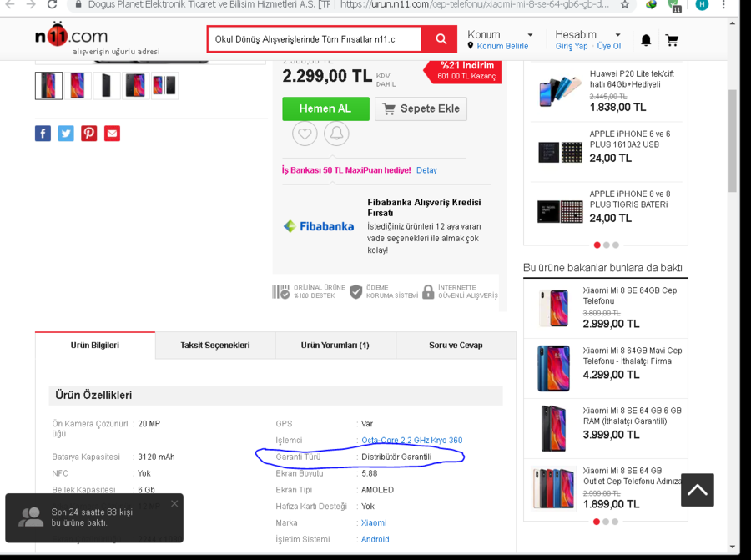
Task: Open Xiaomi Mi 8 SE 64GB Cep Telefonu
Action: [630, 295]
